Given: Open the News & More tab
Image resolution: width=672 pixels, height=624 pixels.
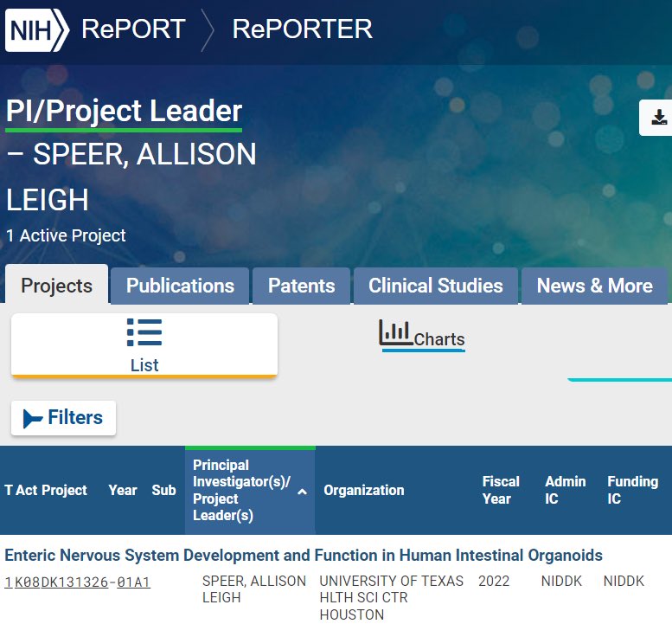Looking at the screenshot, I should coord(594,286).
